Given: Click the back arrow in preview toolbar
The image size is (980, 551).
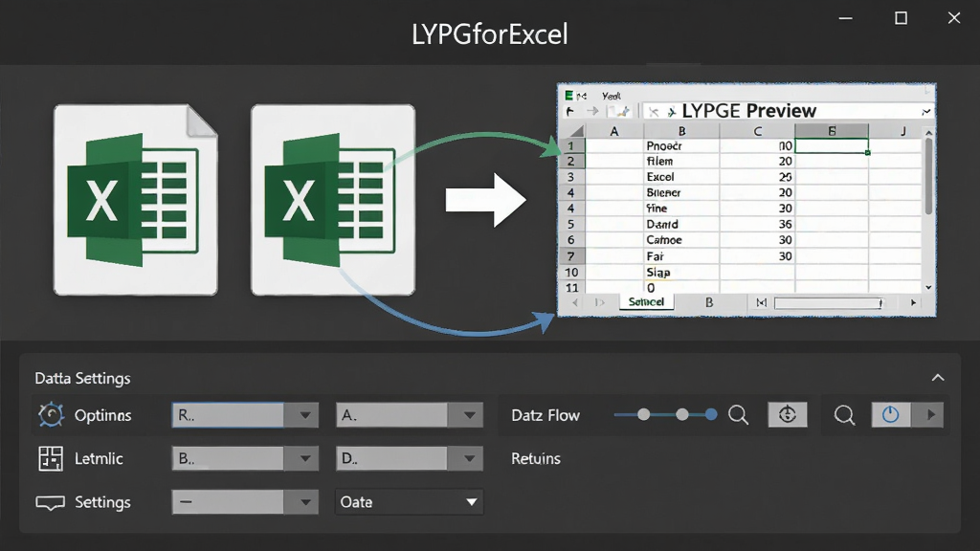Looking at the screenshot, I should 570,111.
